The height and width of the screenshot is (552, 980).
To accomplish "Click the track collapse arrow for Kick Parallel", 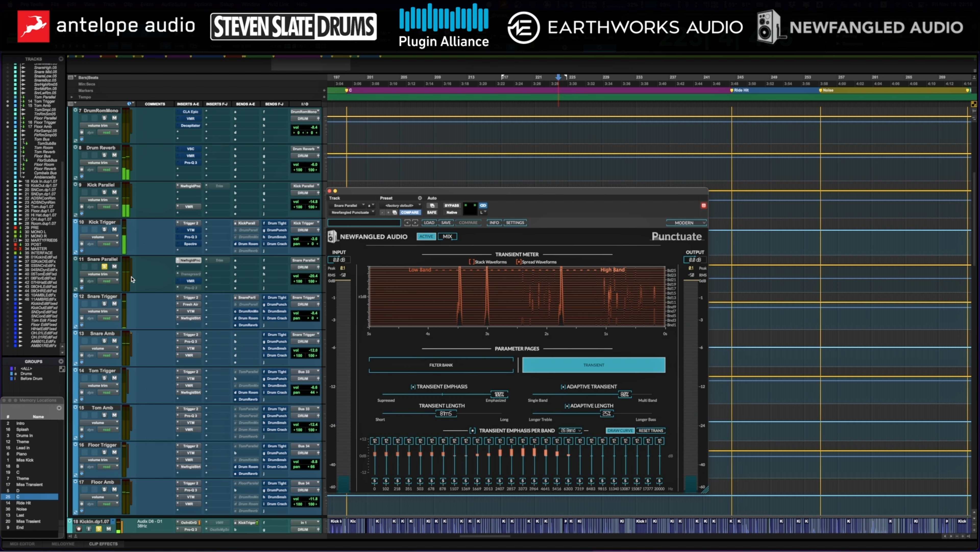I will point(75,185).
